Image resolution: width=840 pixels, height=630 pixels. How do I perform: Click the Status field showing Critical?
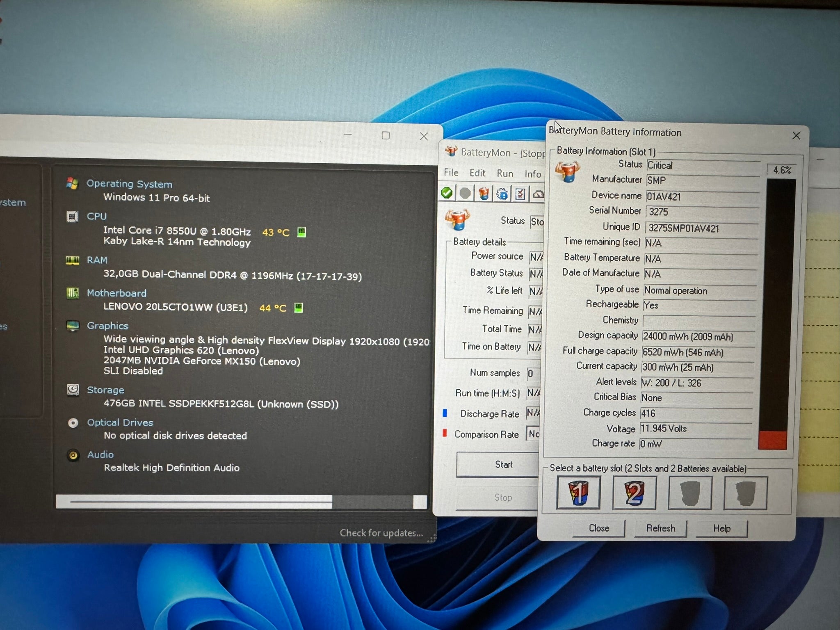point(703,165)
